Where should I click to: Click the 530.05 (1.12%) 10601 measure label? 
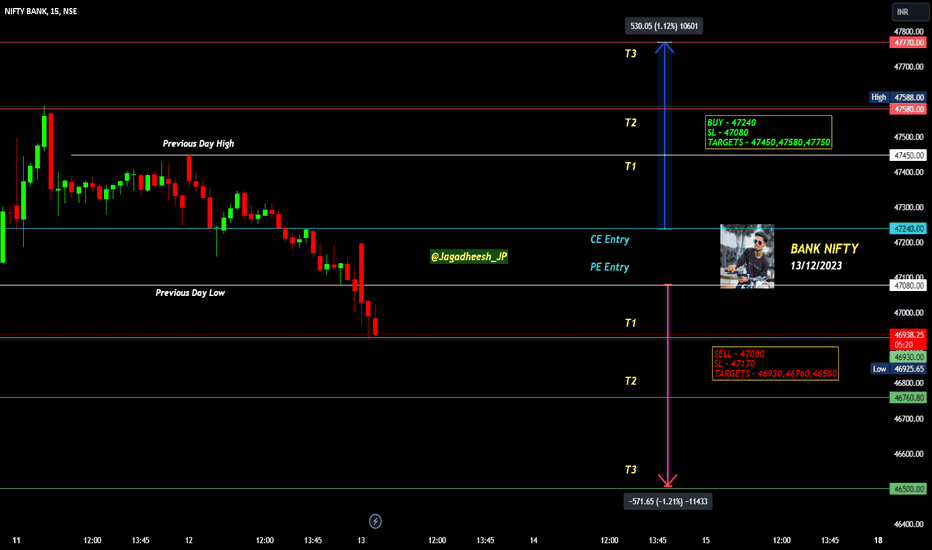[664, 26]
